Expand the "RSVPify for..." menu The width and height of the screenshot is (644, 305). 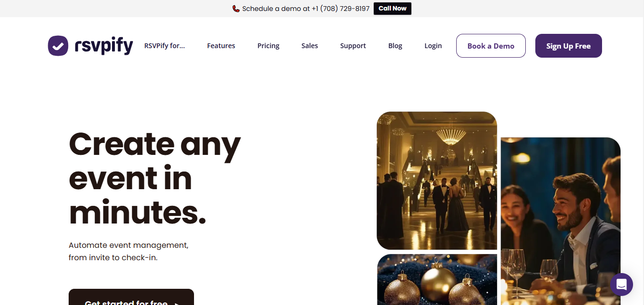164,46
